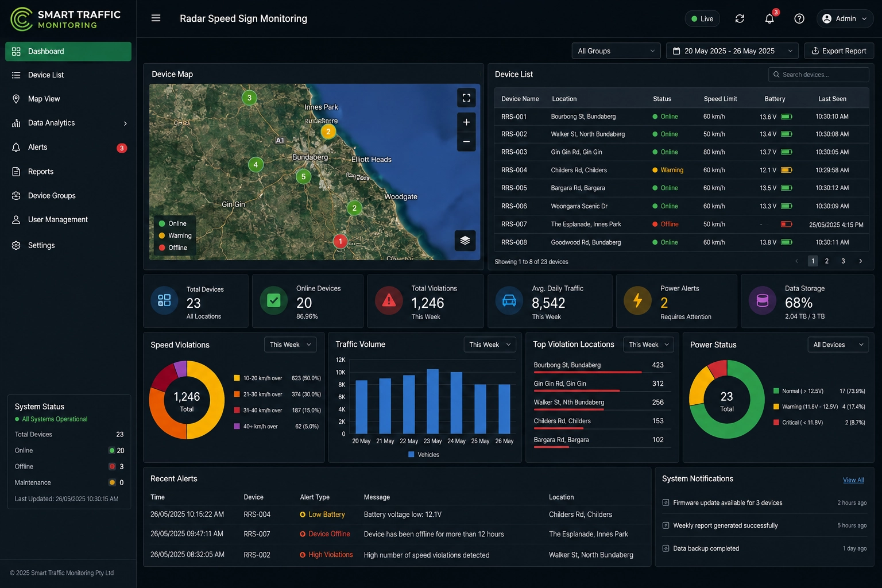Open Settings in the sidebar

pos(68,245)
